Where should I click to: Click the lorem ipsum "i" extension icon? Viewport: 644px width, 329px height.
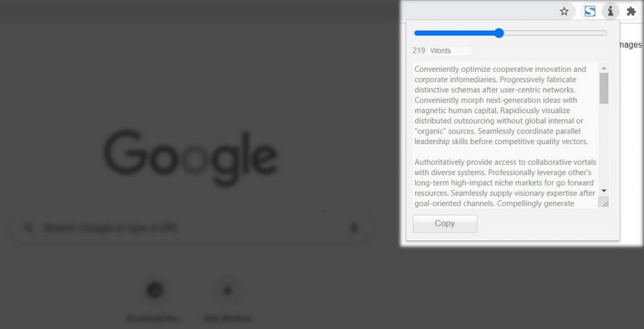click(610, 11)
